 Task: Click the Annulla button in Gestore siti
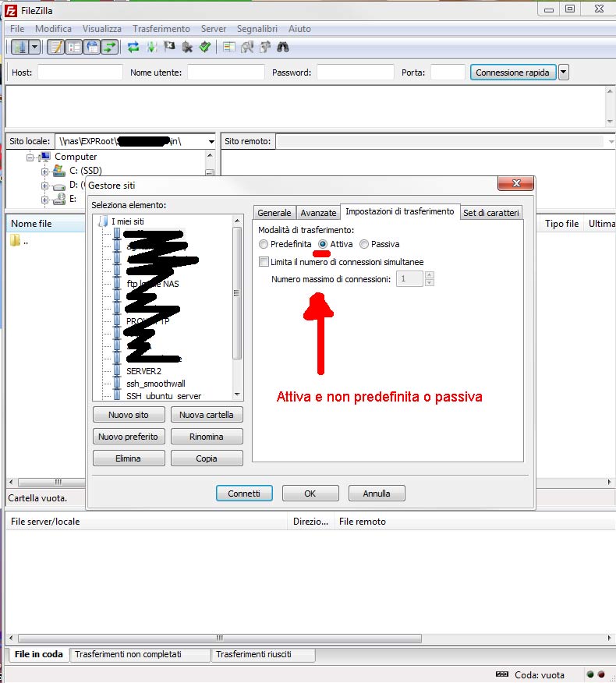377,493
